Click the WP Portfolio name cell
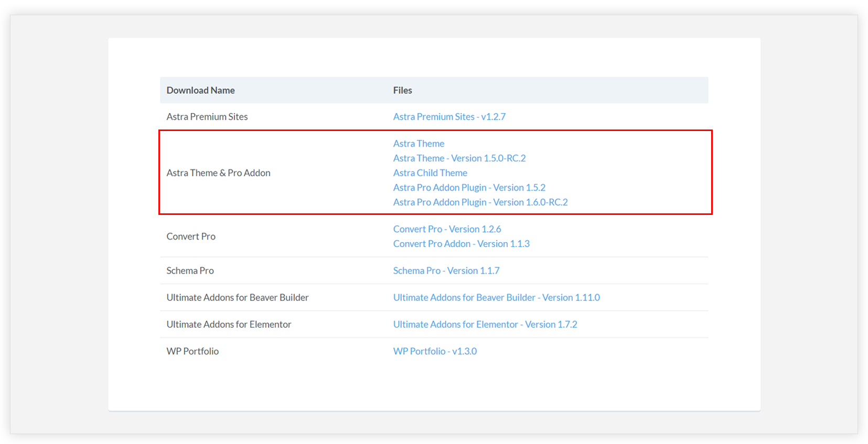The height and width of the screenshot is (444, 868). click(x=192, y=351)
